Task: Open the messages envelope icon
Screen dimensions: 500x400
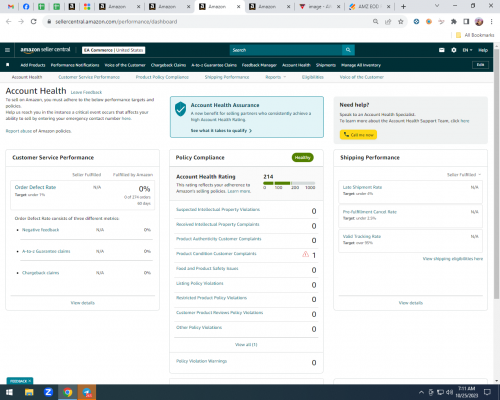Action: click(442, 50)
